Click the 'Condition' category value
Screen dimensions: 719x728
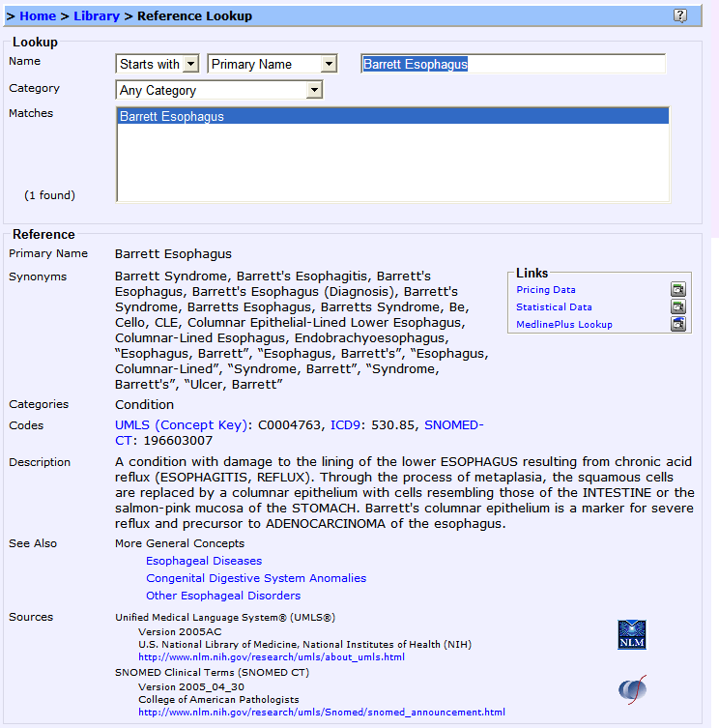144,404
